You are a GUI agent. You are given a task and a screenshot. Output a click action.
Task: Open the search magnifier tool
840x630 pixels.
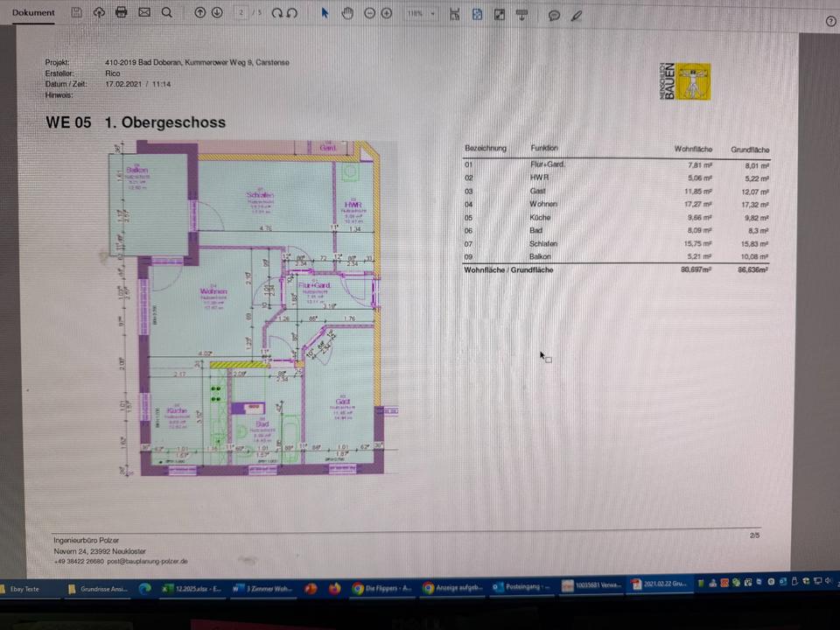coord(166,13)
